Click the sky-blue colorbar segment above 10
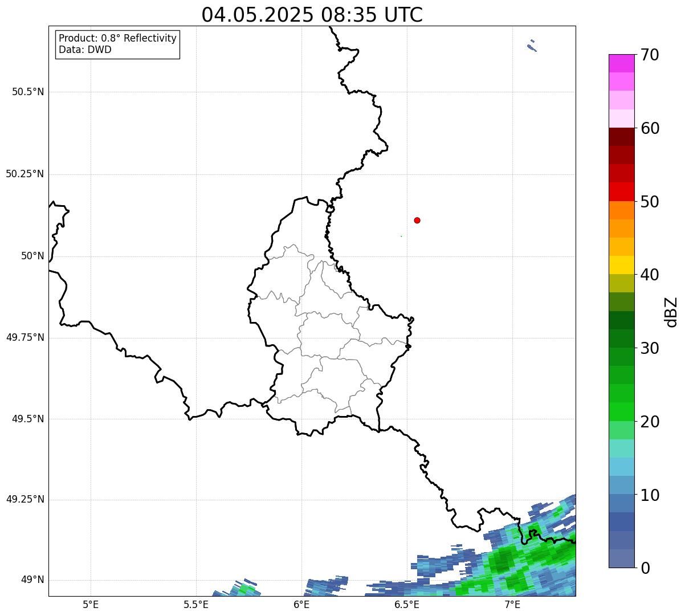Viewport: 685px width, 616px height. pyautogui.click(x=622, y=467)
